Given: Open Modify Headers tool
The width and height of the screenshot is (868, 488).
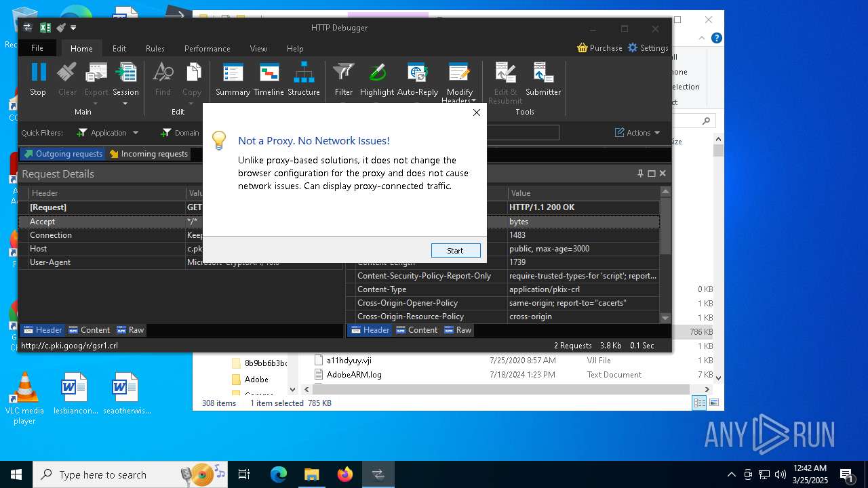Looking at the screenshot, I should (x=459, y=81).
